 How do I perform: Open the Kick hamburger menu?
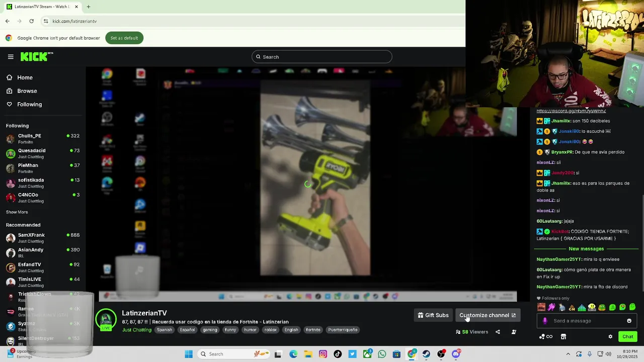coord(11,57)
